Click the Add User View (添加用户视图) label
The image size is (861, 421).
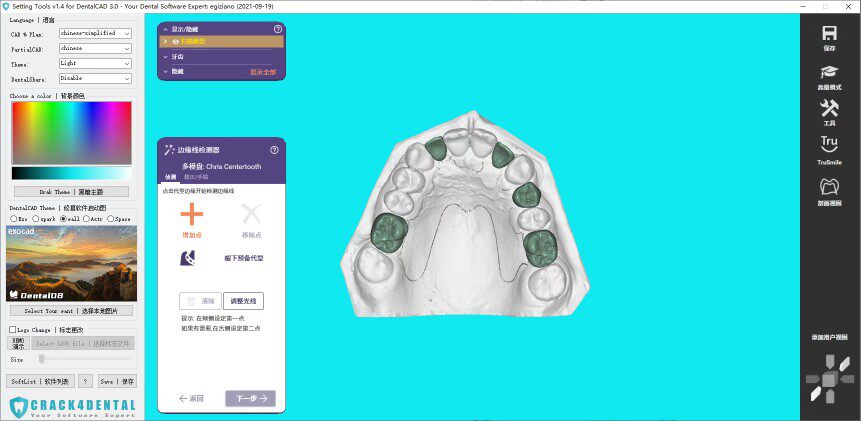click(x=829, y=338)
